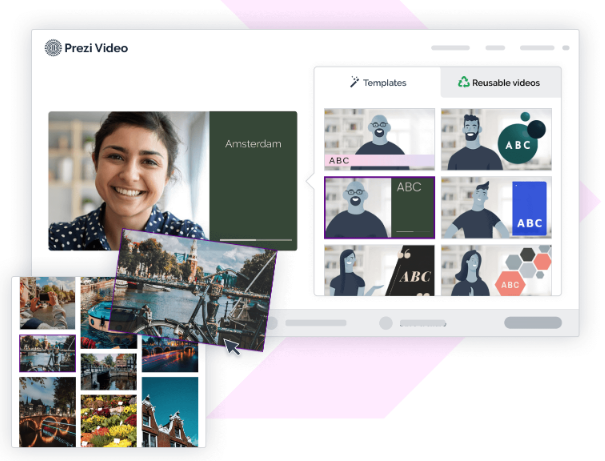This screenshot has width=605, height=461.
Task: Click the canal bicycle photo being placed
Action: coord(193,289)
